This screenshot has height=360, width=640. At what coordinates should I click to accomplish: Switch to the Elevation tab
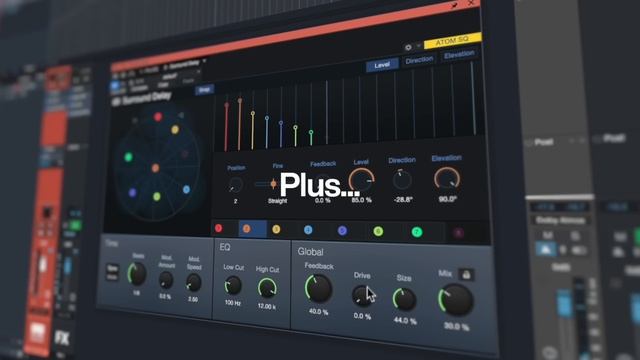[459, 55]
